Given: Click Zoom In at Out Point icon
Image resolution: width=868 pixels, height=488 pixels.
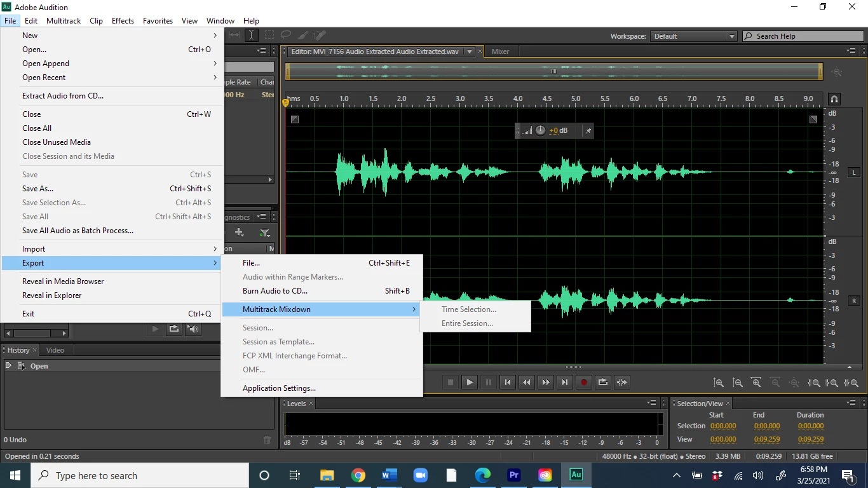Looking at the screenshot, I should (833, 383).
